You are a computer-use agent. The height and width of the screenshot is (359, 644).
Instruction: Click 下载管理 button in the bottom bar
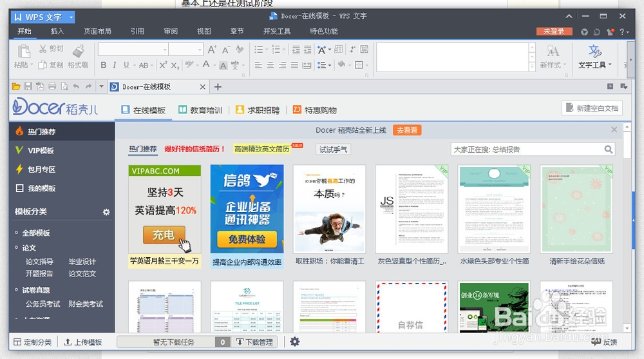[x=255, y=342]
